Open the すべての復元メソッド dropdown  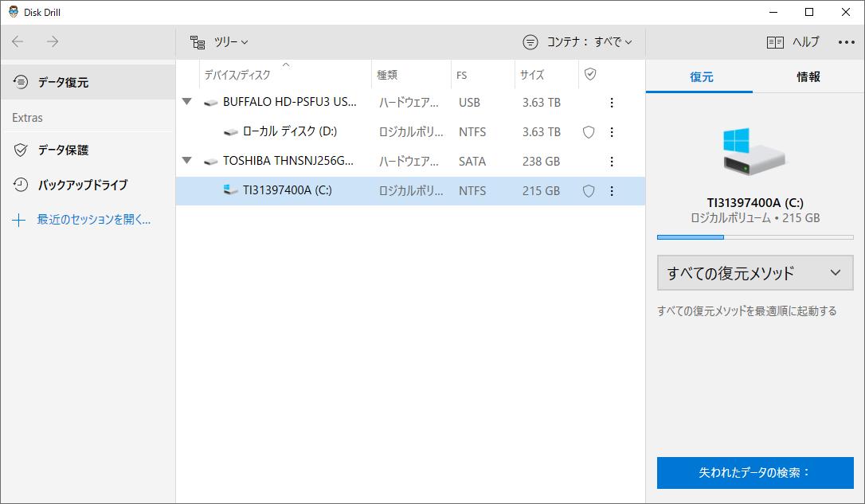(x=754, y=273)
